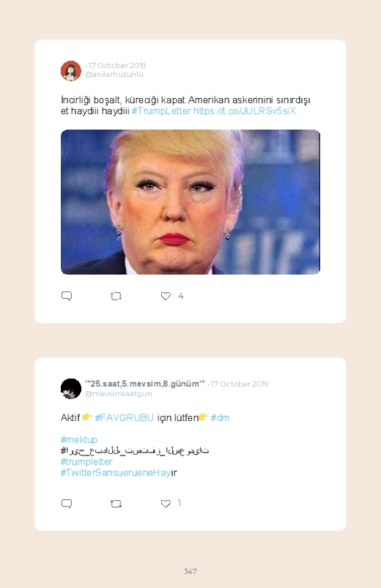Retweet the first tweet
381x588 pixels.
(x=116, y=297)
